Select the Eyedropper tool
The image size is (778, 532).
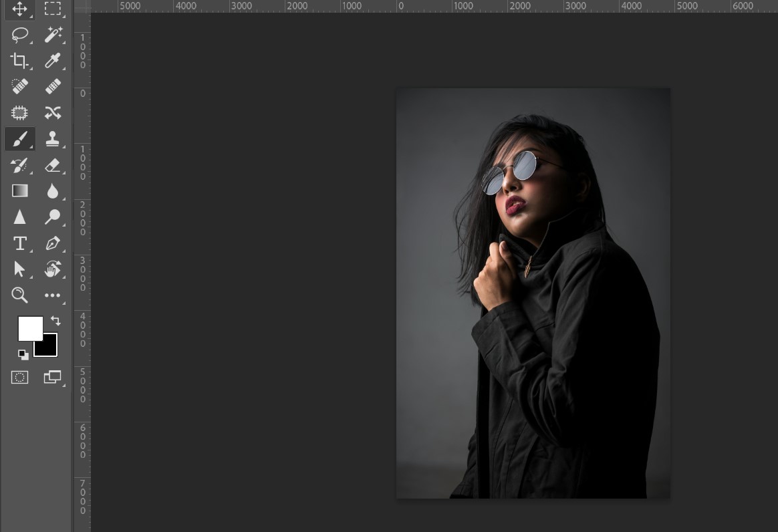pyautogui.click(x=53, y=61)
